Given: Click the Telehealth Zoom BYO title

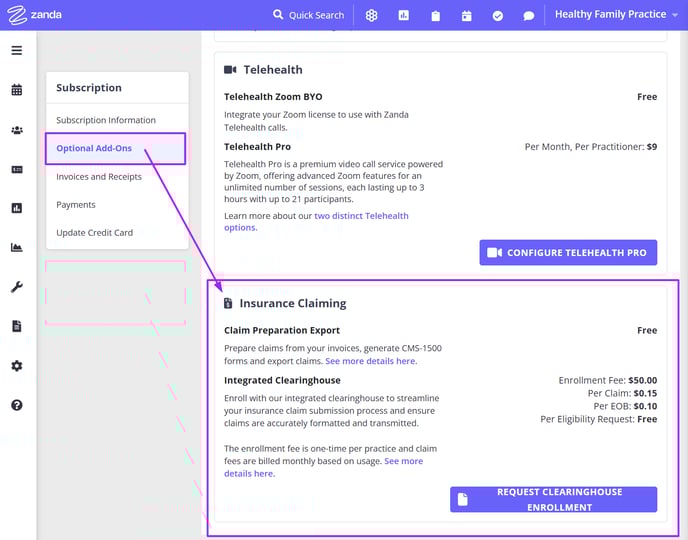Looking at the screenshot, I should pos(273,97).
